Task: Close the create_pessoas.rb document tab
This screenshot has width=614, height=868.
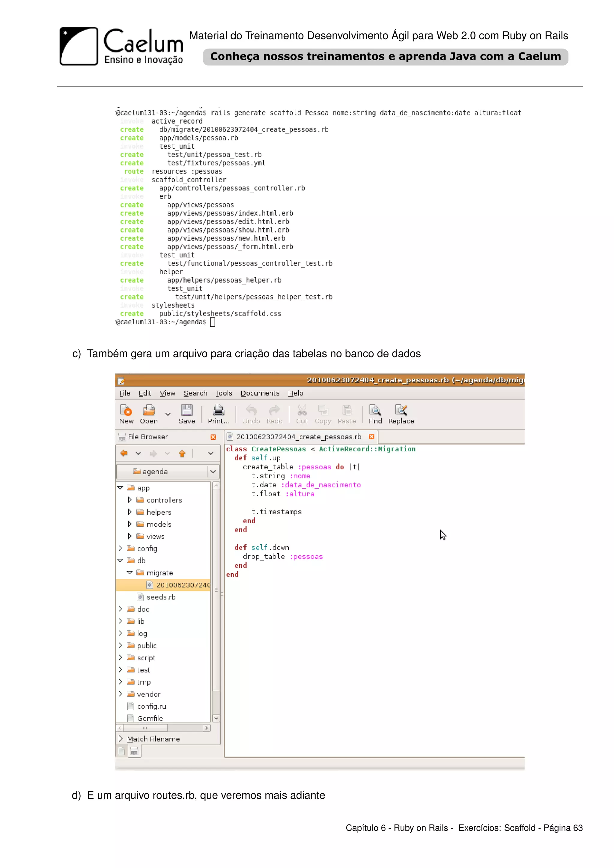Action: point(372,437)
